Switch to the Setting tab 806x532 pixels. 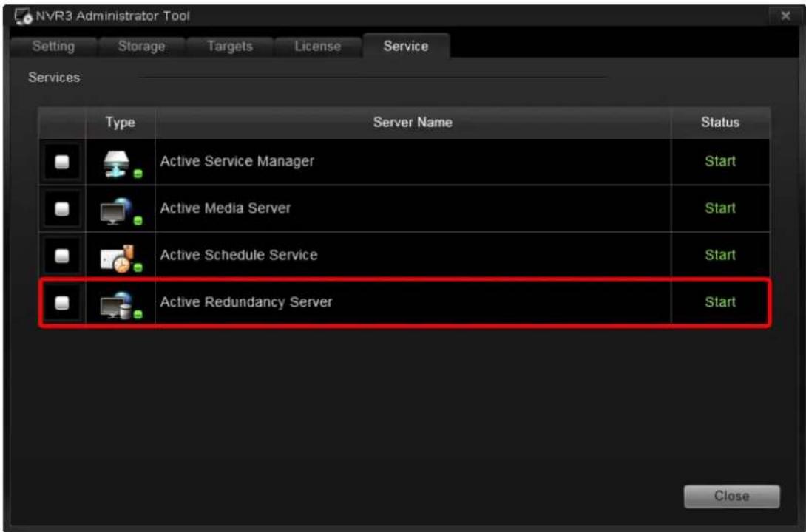[53, 47]
